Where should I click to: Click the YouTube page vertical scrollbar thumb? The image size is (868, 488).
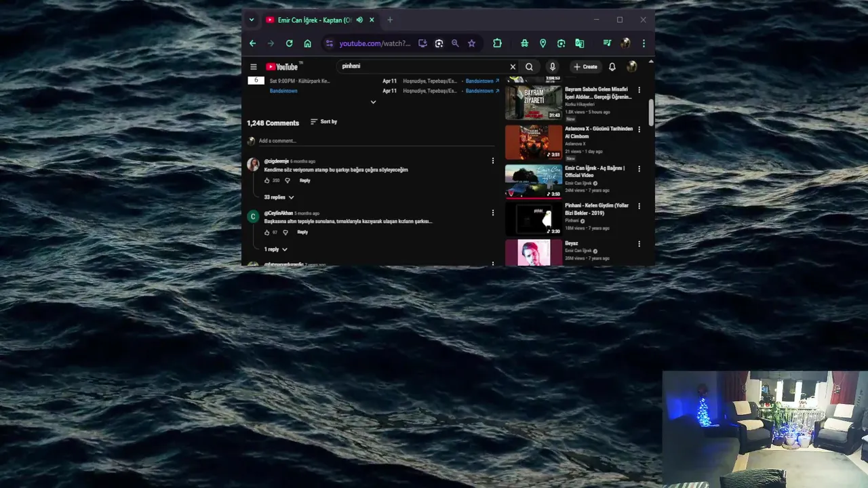click(x=651, y=113)
